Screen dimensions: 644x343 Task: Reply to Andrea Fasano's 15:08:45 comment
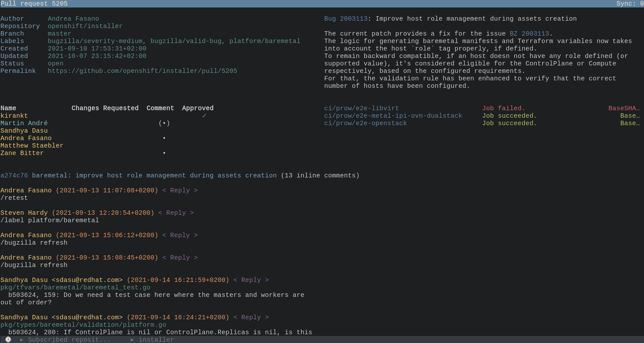tap(180, 258)
